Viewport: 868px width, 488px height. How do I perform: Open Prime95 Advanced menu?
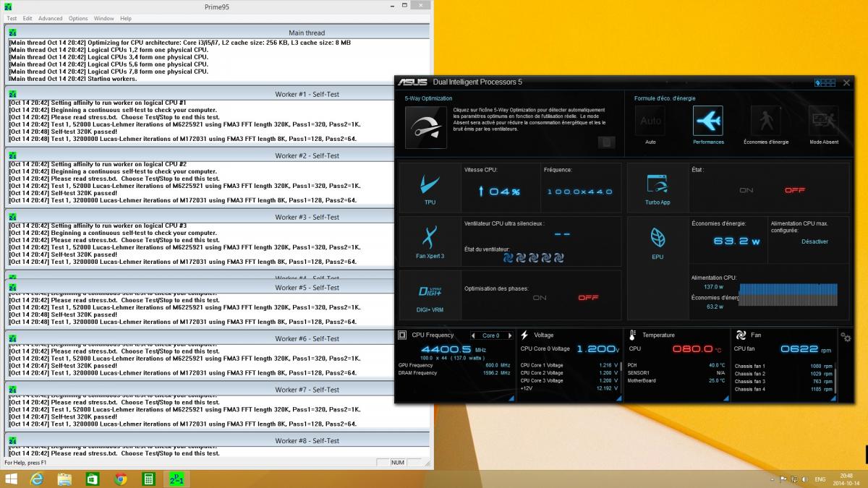pyautogui.click(x=51, y=18)
